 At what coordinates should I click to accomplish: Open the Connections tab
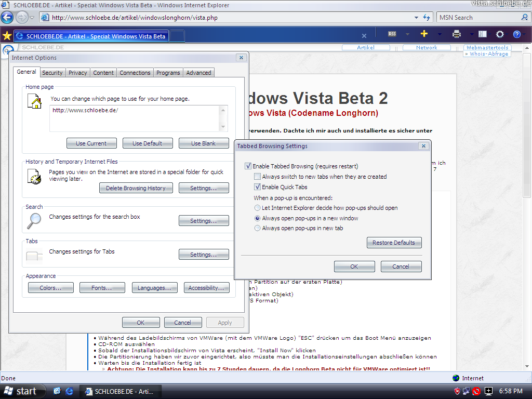(x=135, y=73)
